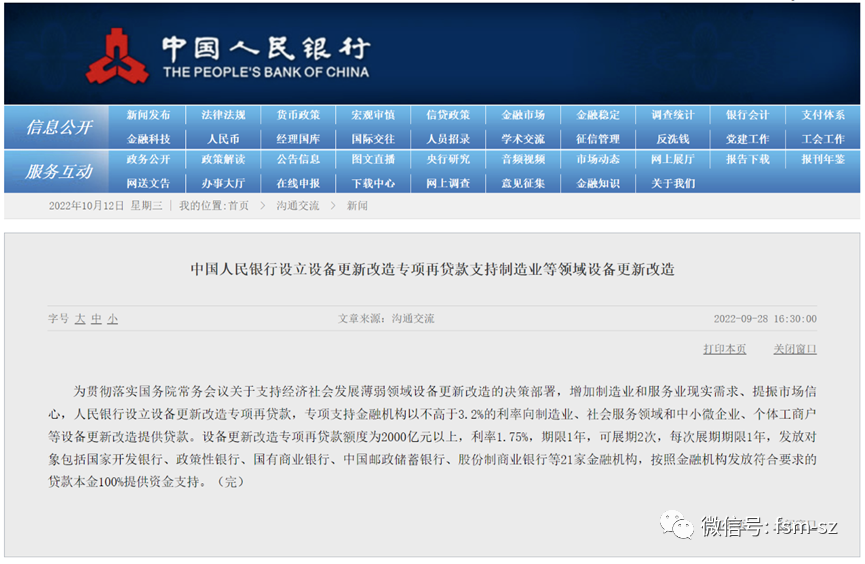Open 公告信息 section
The image size is (865, 564).
(298, 159)
